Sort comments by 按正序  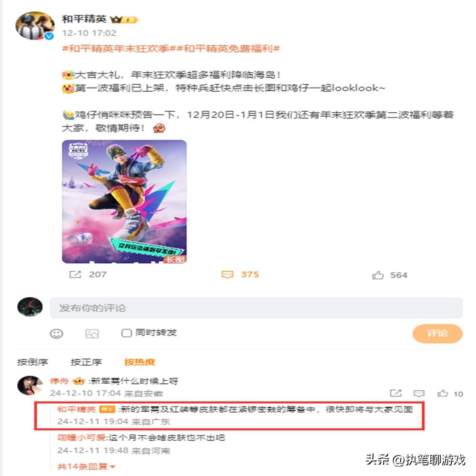coord(86,362)
